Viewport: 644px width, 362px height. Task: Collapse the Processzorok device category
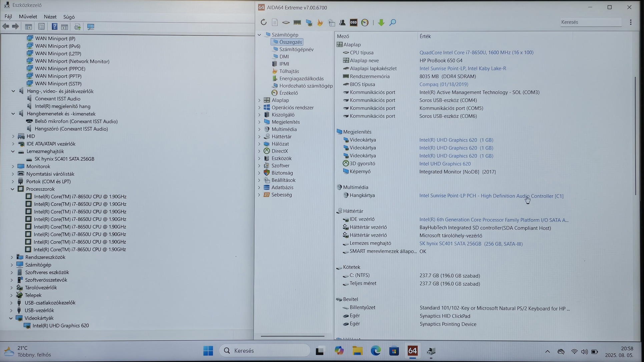coord(13,189)
